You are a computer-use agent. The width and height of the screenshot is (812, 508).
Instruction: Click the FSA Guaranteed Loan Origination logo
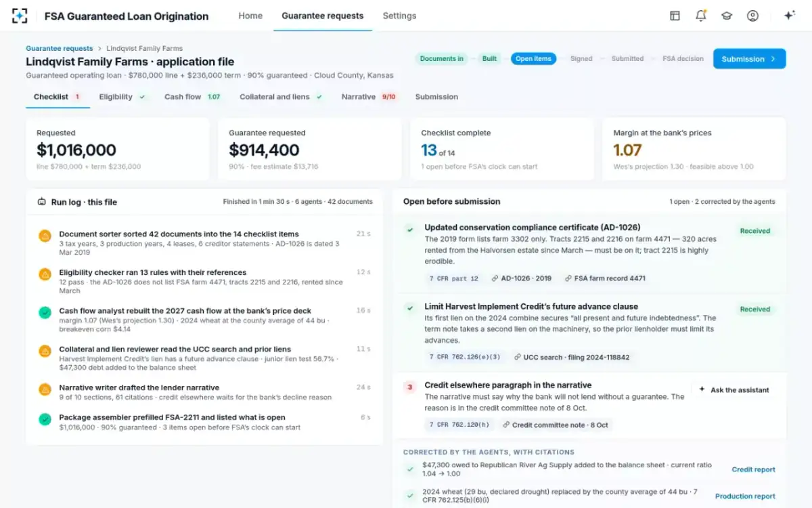pyautogui.click(x=20, y=16)
